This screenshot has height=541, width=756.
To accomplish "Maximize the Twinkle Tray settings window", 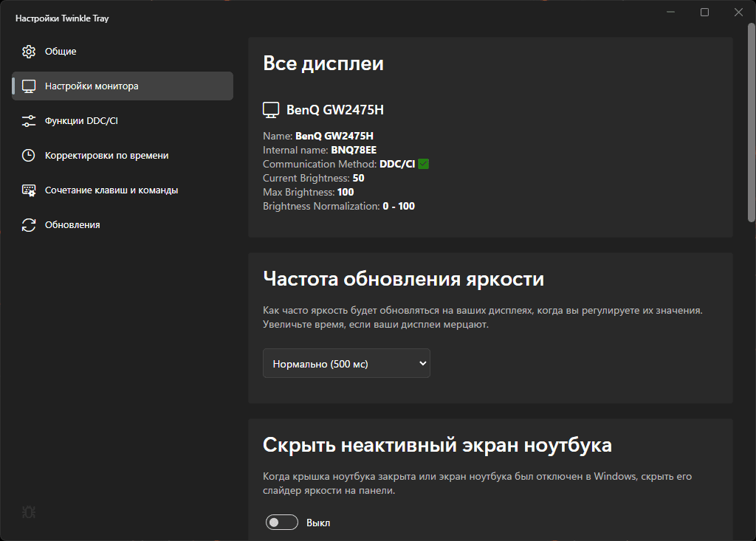I will [704, 12].
